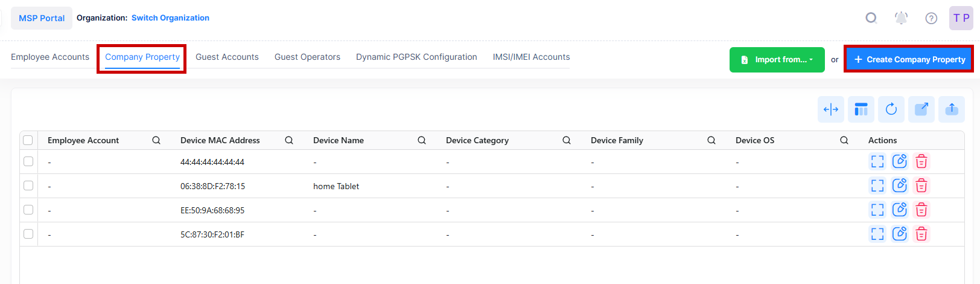Click the upload icon above table
Screen dimensions: 980x284
951,109
